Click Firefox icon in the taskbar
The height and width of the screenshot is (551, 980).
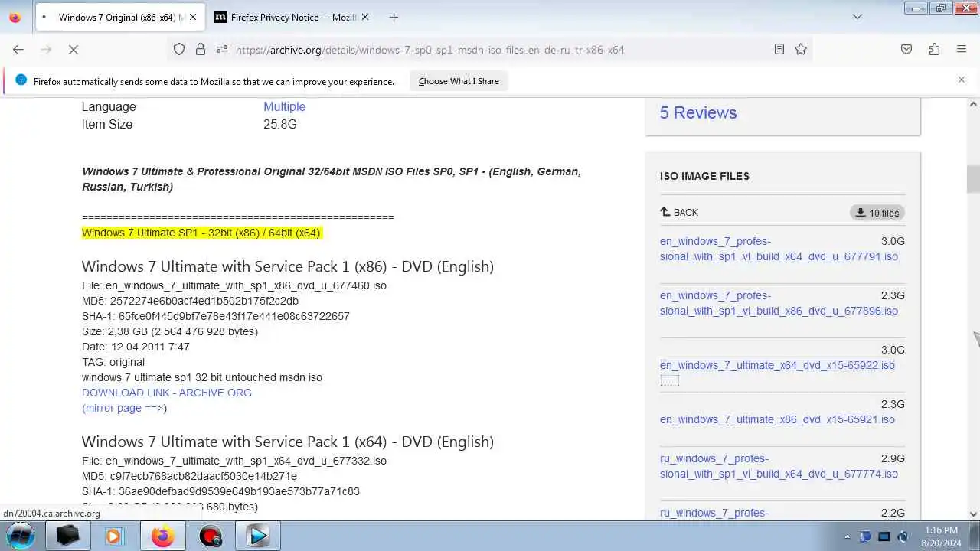click(x=162, y=536)
